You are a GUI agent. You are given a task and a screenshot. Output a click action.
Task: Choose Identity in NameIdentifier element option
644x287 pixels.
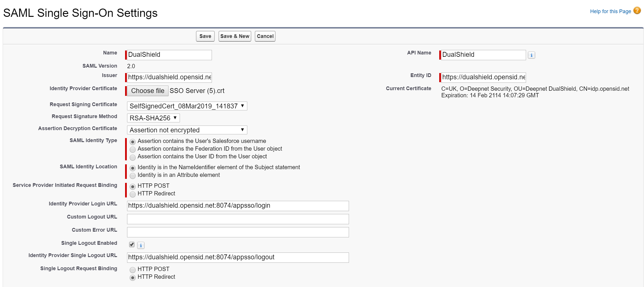(133, 168)
